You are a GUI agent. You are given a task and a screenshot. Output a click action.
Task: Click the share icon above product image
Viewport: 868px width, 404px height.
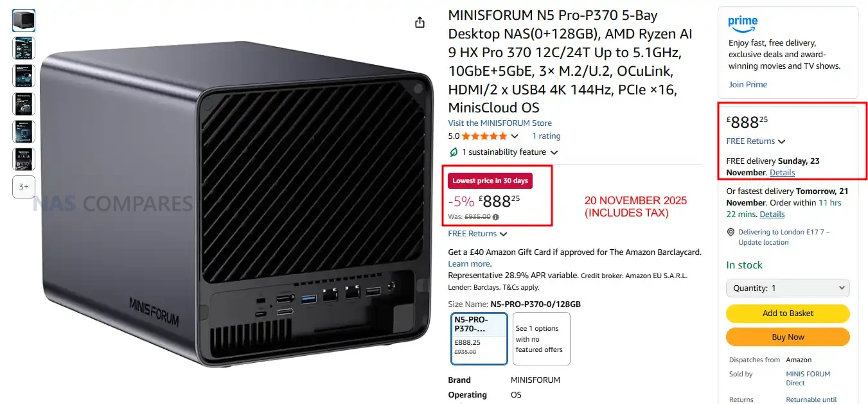click(420, 22)
